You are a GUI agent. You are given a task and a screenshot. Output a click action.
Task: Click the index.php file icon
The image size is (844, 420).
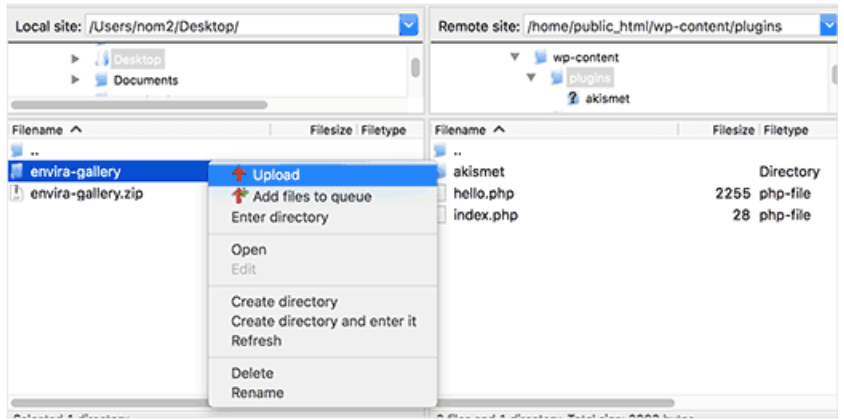(442, 215)
